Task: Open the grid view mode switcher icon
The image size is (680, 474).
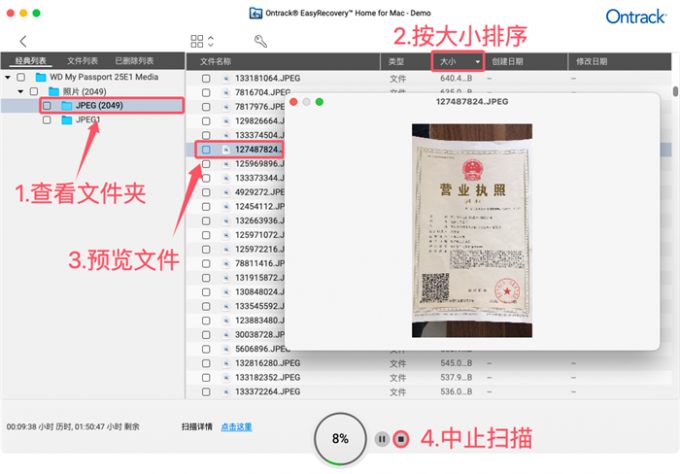Action: [202, 41]
